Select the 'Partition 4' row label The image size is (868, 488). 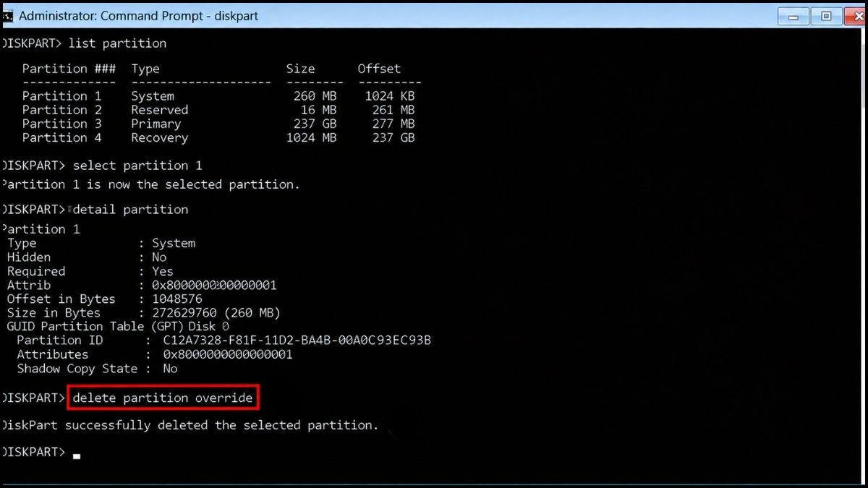[61, 137]
